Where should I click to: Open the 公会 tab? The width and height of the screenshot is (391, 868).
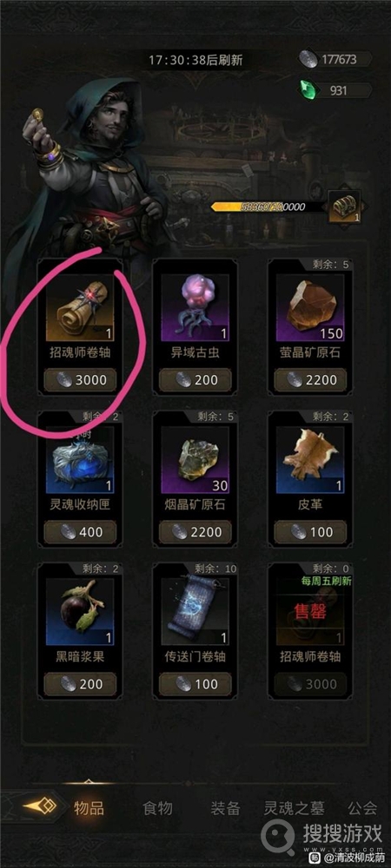(x=362, y=808)
